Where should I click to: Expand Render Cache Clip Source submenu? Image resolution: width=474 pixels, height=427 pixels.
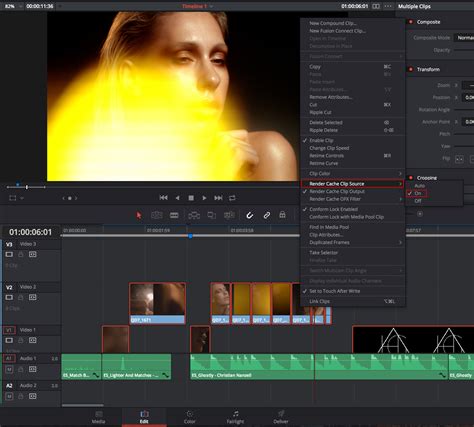tap(352, 184)
